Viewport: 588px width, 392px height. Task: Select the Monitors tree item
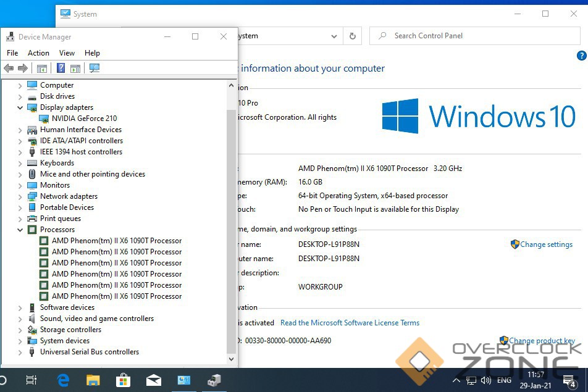(x=55, y=185)
